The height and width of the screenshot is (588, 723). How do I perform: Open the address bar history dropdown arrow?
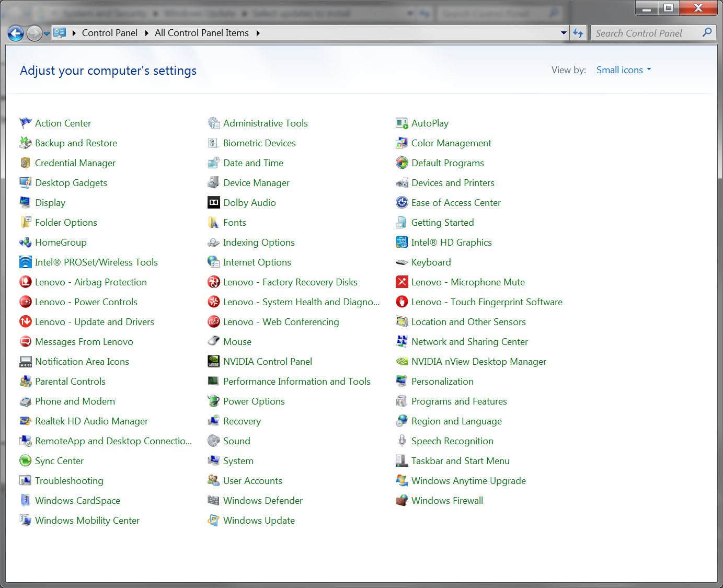(x=564, y=33)
